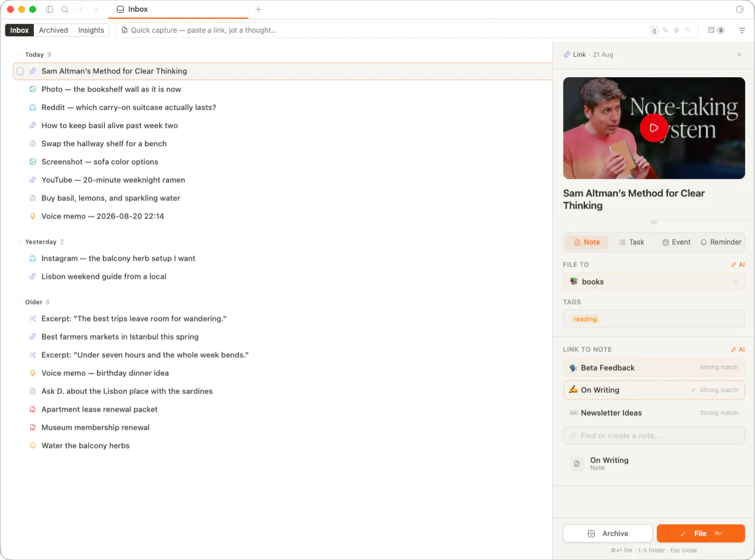Go forward with the right arrow

tap(96, 9)
